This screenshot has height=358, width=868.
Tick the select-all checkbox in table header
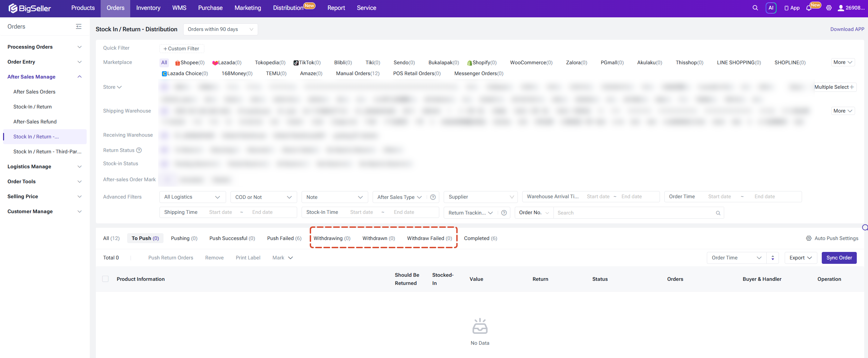(105, 279)
